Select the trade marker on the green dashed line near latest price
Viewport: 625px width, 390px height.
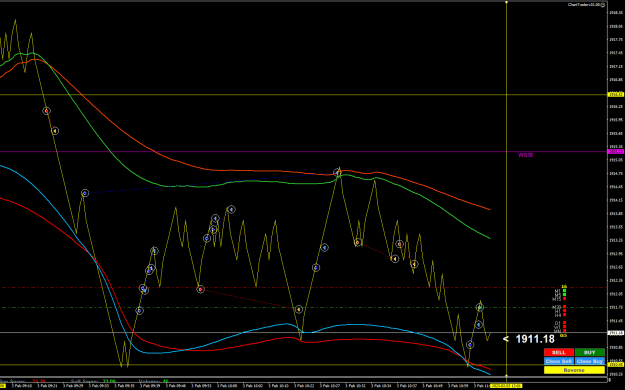click(480, 307)
